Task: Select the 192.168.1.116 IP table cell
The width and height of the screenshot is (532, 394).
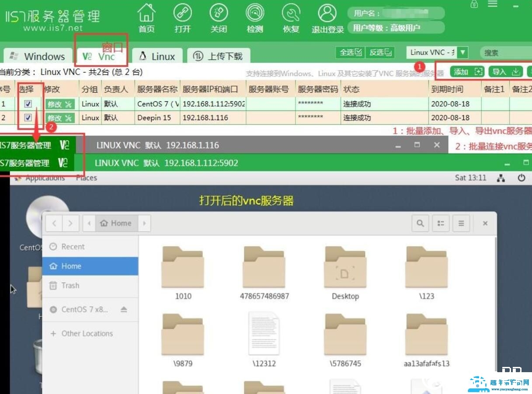Action: click(213, 118)
